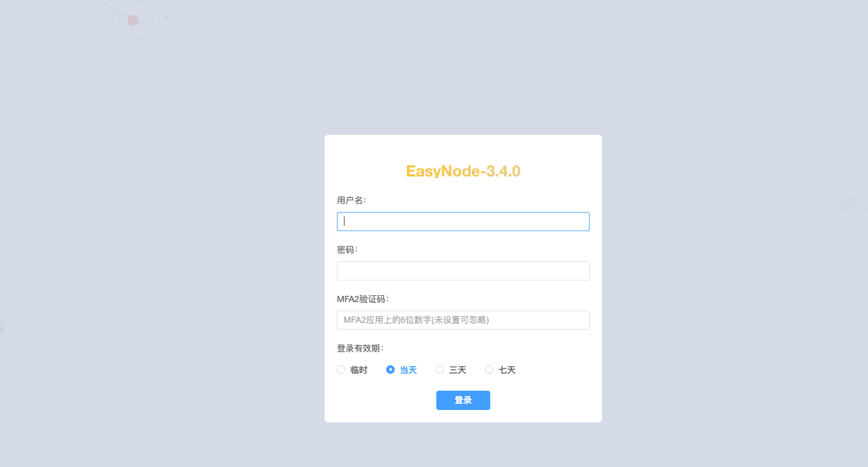Click the blue 登录 login button
The height and width of the screenshot is (467, 868).
click(x=463, y=400)
